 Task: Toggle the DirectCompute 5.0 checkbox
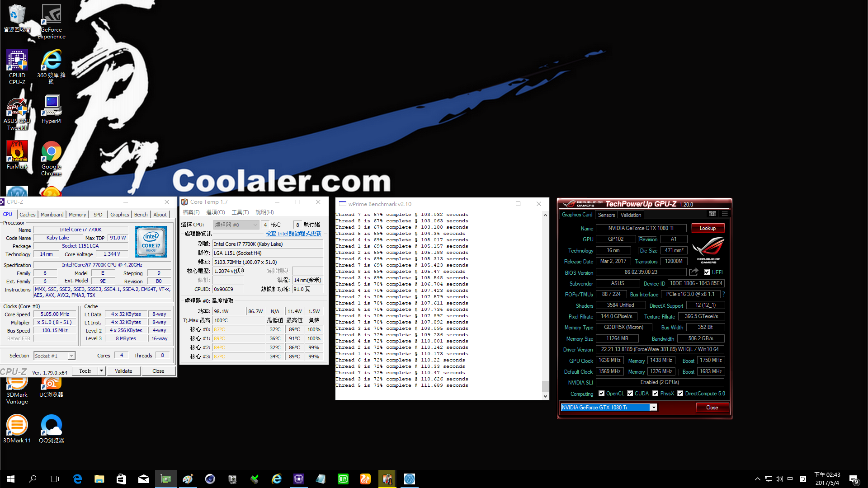coord(680,394)
